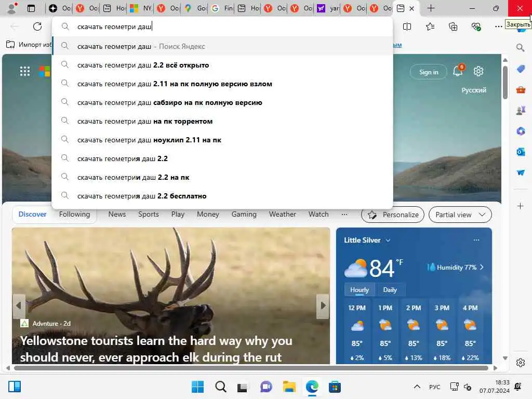
Task: Click the sidebar search icon
Action: point(520,47)
